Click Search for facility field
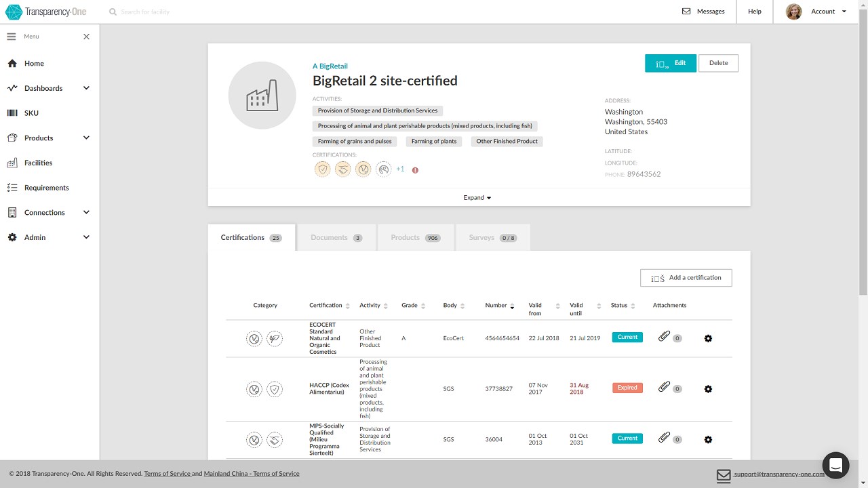Viewport: 868px width, 488px height. [145, 12]
